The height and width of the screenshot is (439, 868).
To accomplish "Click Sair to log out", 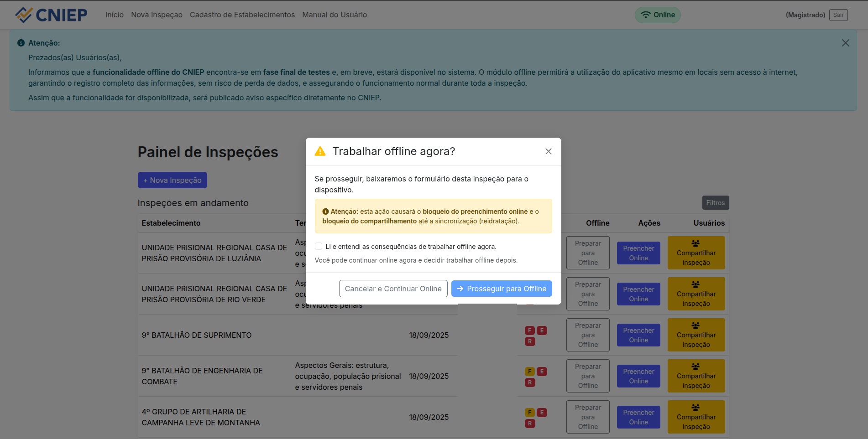I will click(x=838, y=15).
